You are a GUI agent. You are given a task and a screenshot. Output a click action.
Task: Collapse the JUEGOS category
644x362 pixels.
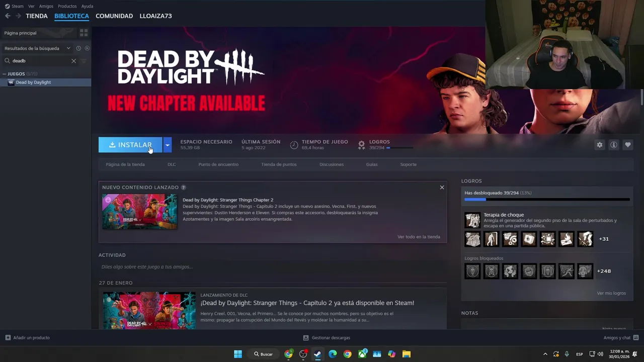coord(5,74)
